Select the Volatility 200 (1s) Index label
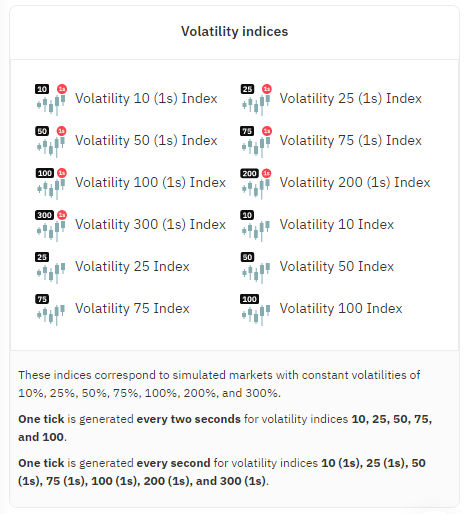 [x=355, y=183]
